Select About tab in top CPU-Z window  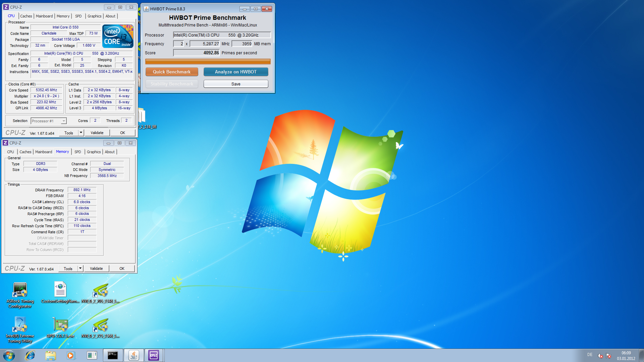pos(110,16)
